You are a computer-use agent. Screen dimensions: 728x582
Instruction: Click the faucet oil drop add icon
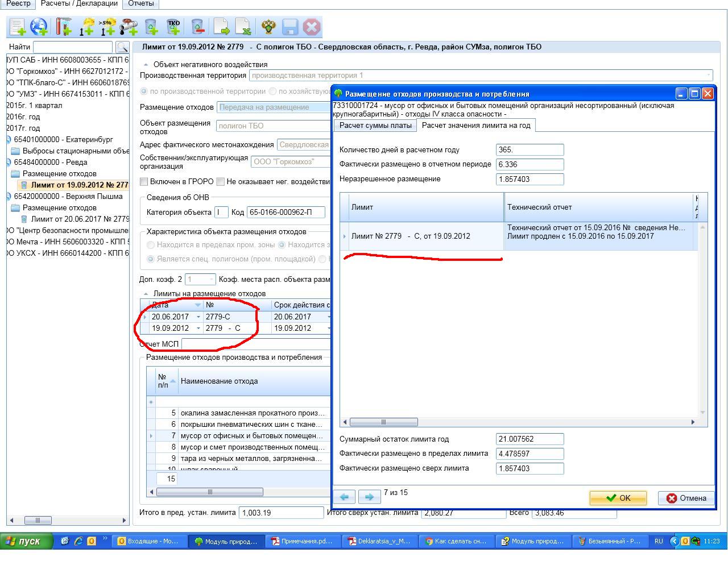pyautogui.click(x=129, y=27)
